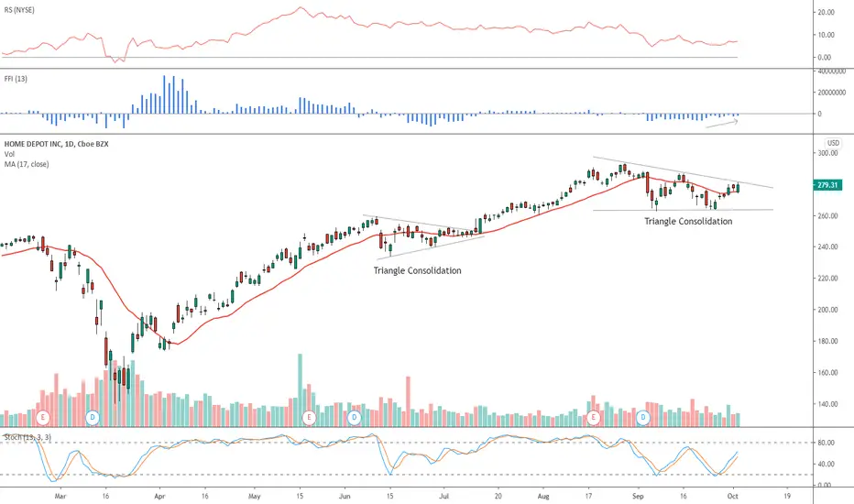Click the RS (NYSE) indicator label
This screenshot has width=854, height=504.
tap(19, 10)
